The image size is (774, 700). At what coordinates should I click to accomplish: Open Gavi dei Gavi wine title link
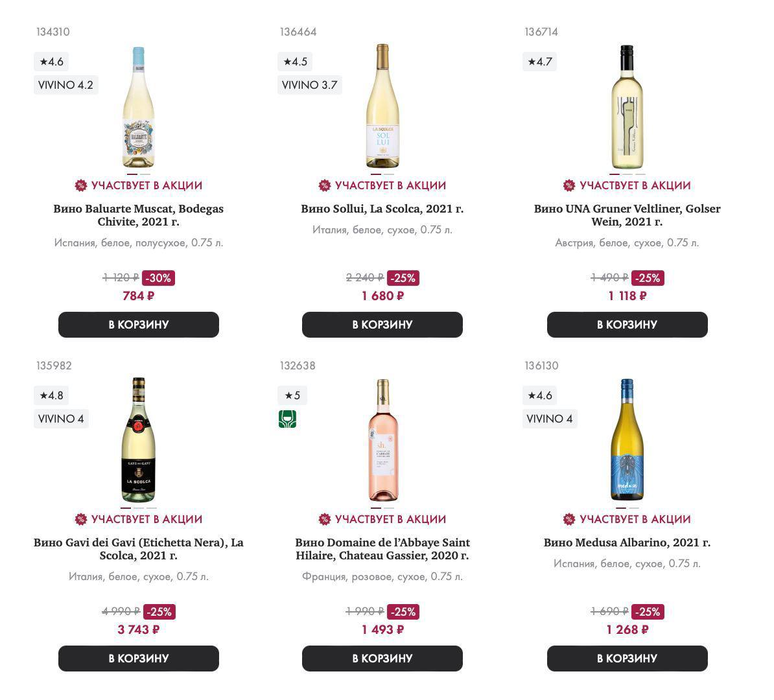click(x=139, y=549)
